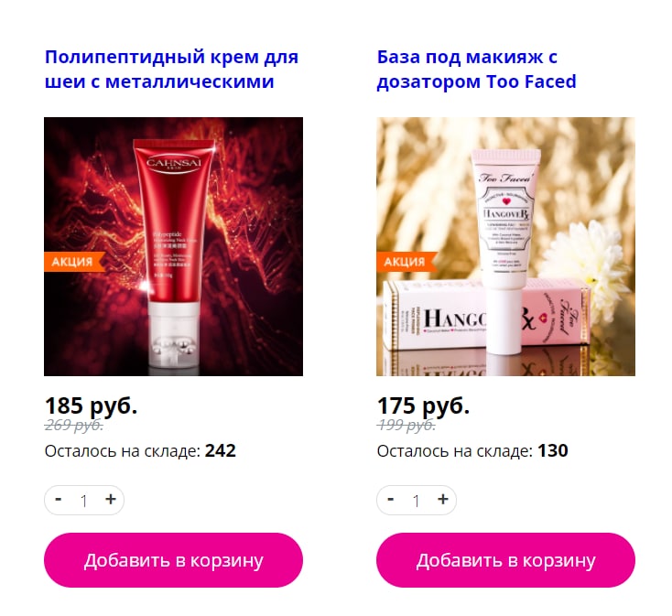
Task: Click the neck cream quantity field
Action: (84, 501)
